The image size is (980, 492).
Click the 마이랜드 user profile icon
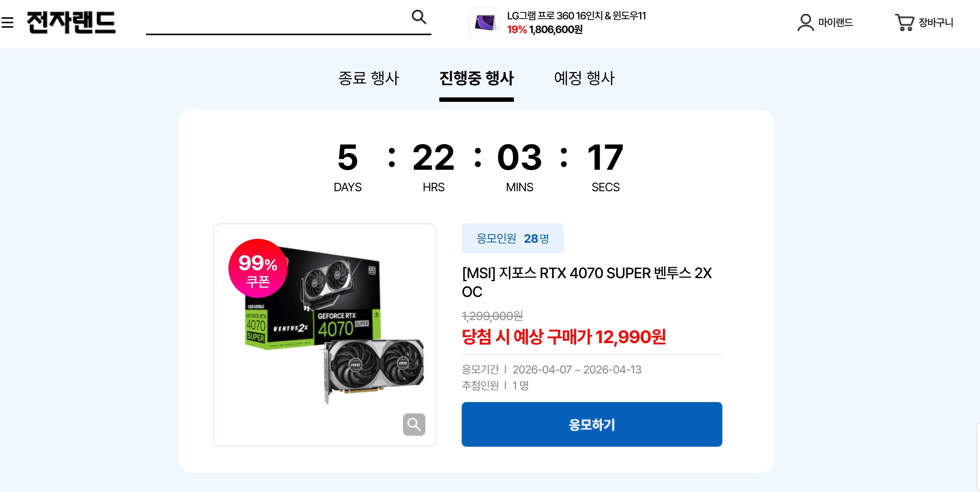[x=805, y=23]
